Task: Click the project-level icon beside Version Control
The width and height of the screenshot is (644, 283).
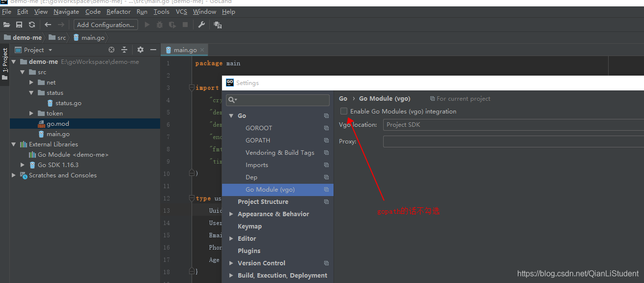Action: 326,263
